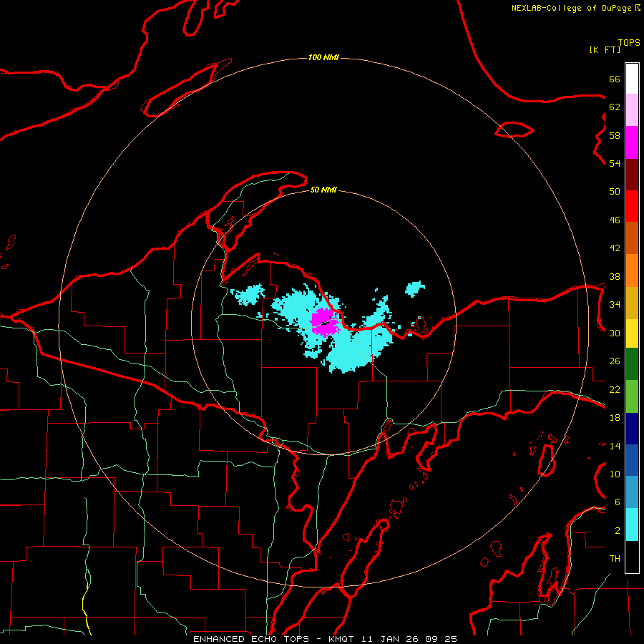Click the small cyan echo west-northwest of radar
Viewport: 644px width, 644px height.
click(248, 295)
